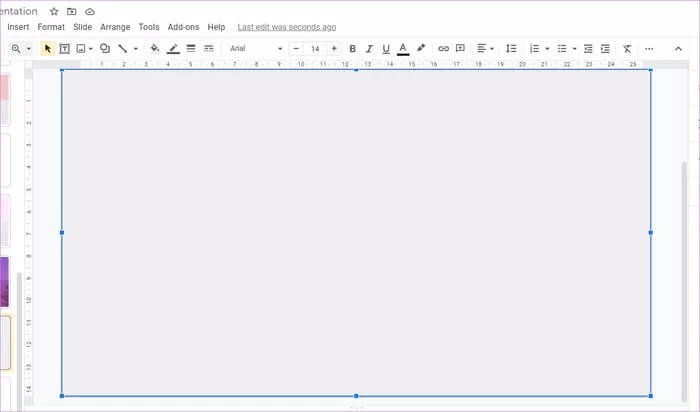Increase font size with plus button
Image resolution: width=700 pixels, height=412 pixels.
pos(333,48)
